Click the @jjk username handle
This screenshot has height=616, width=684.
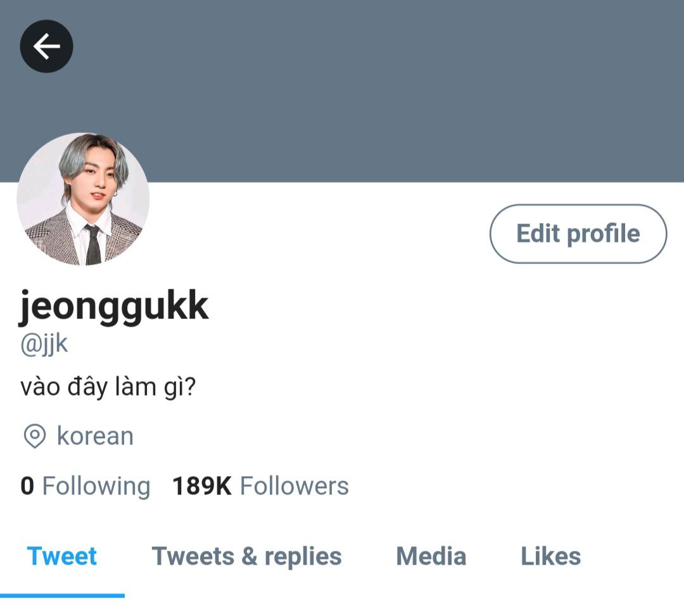[44, 344]
